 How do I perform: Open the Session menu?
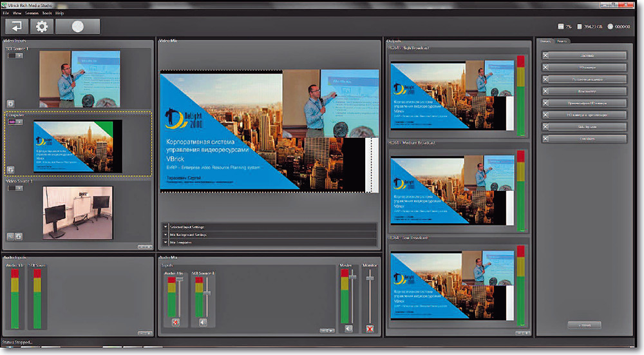(x=32, y=13)
